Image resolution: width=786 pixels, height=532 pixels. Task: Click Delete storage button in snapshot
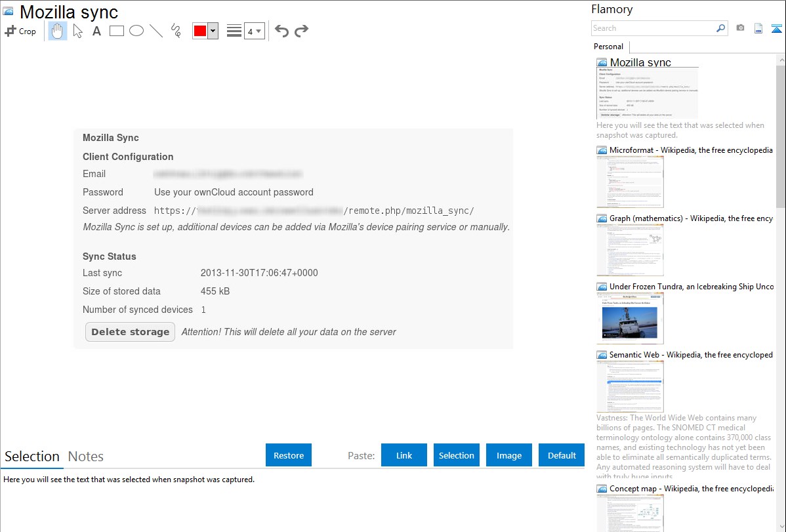[x=131, y=332]
